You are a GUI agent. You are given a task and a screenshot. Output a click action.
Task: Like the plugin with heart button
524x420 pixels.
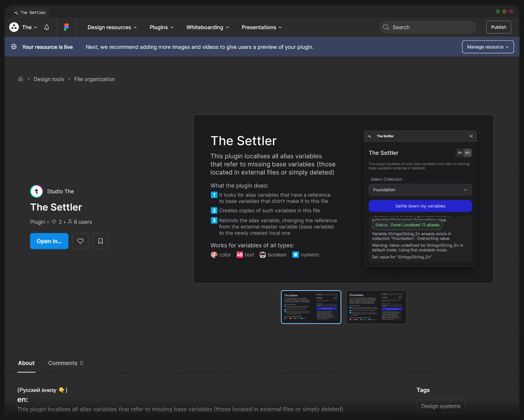pos(80,241)
